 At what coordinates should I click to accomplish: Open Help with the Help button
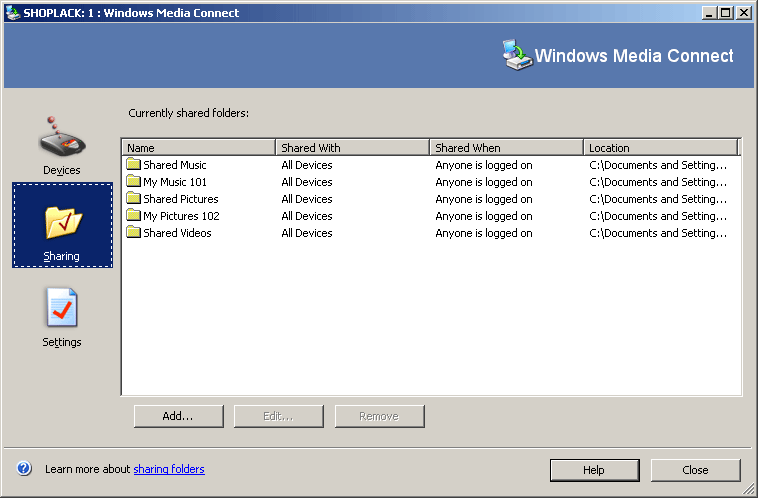tap(594, 470)
